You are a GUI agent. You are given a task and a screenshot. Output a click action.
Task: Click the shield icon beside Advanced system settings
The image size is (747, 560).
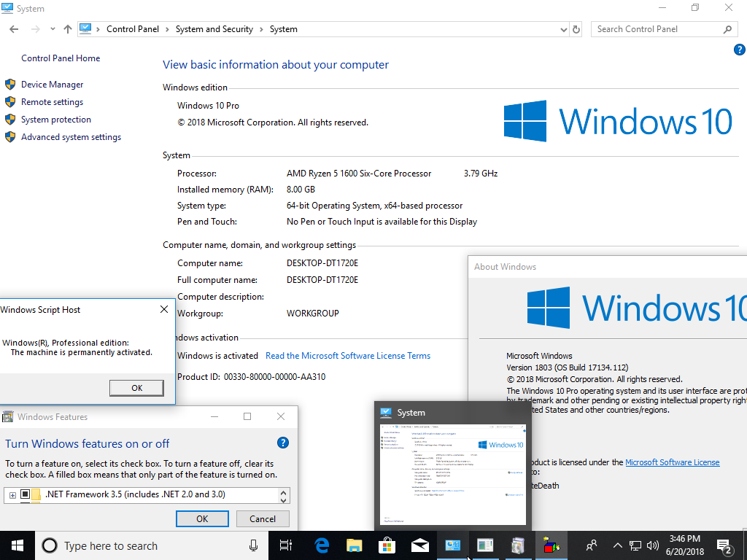click(10, 137)
